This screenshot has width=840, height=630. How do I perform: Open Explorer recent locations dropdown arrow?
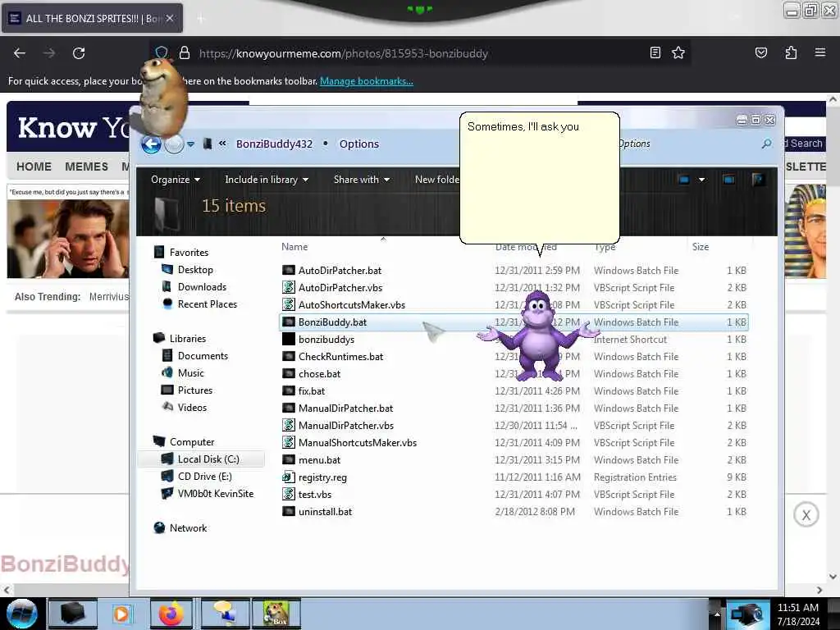(190, 144)
